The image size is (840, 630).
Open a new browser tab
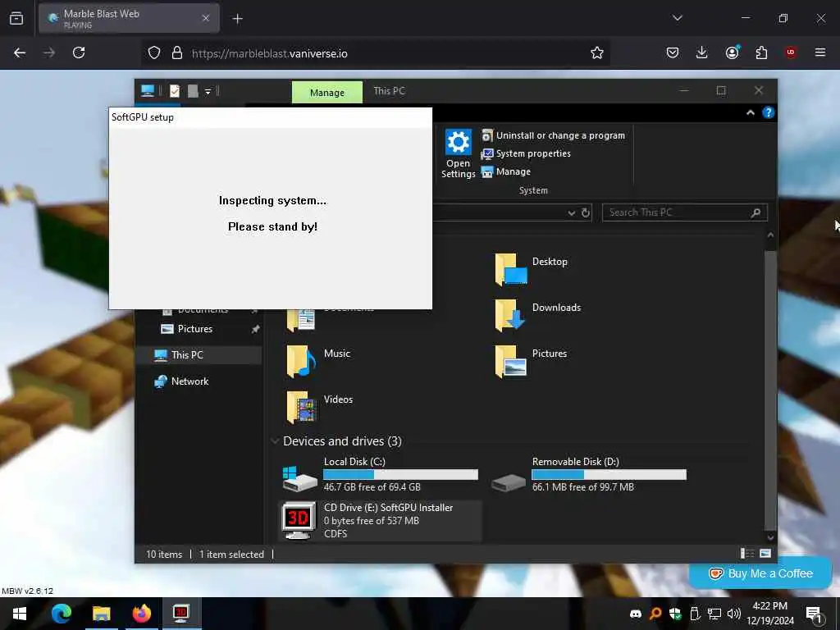coord(237,19)
